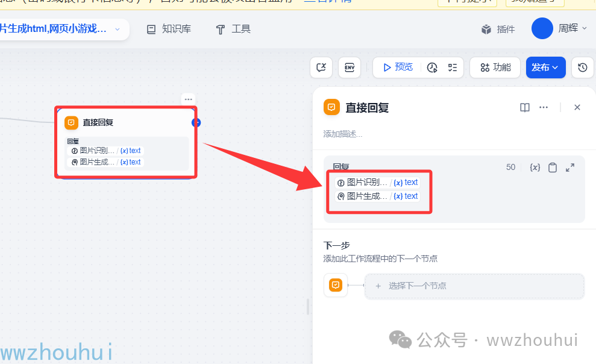The height and width of the screenshot is (364, 596).
Task: Close the 直接回复 settings panel
Action: [x=577, y=107]
